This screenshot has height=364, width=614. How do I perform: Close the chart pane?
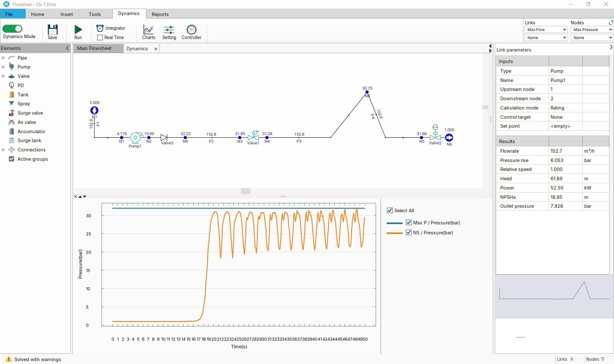click(76, 197)
